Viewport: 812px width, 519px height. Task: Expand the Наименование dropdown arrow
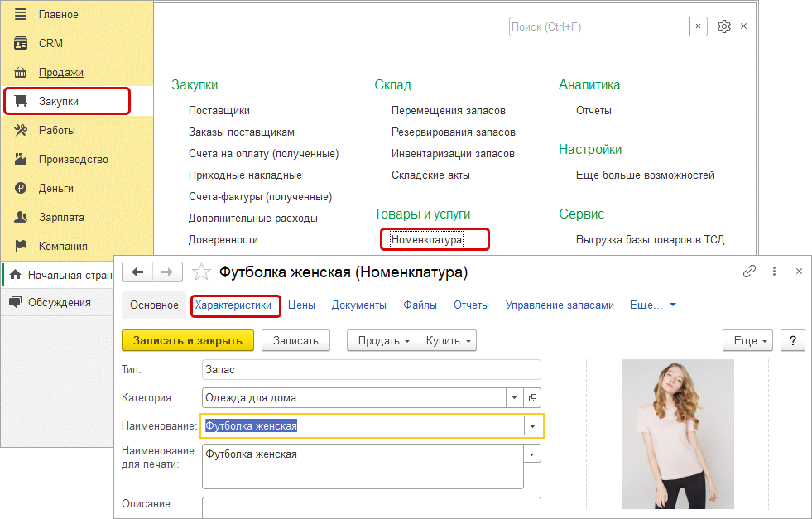[x=532, y=426]
